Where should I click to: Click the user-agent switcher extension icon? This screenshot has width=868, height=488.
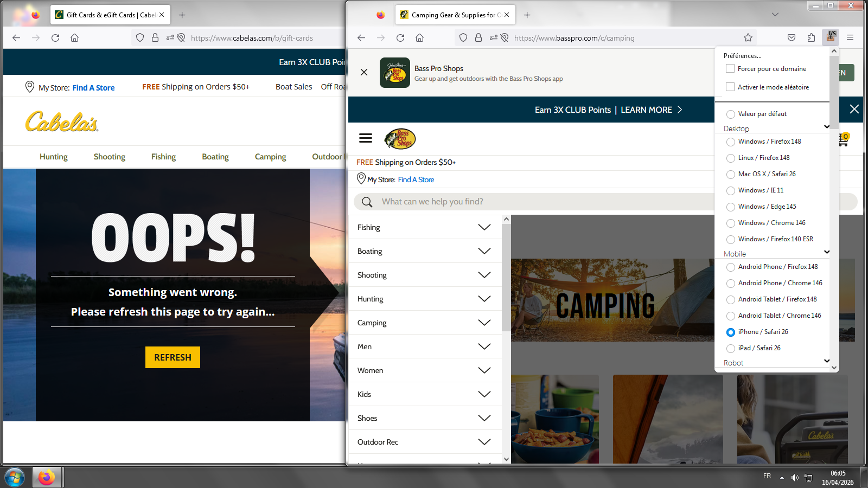pyautogui.click(x=831, y=37)
